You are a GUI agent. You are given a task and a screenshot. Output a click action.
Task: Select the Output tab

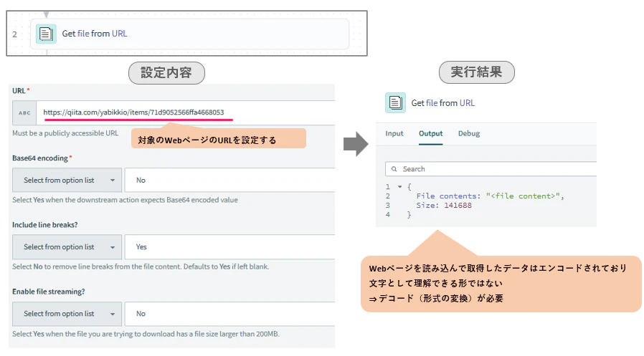pos(430,133)
